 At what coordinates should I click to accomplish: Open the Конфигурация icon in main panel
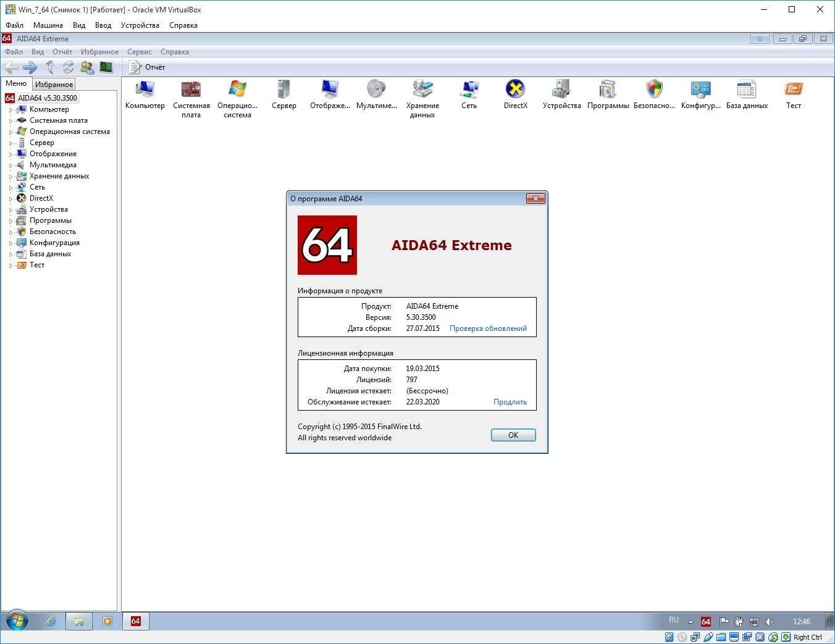pyautogui.click(x=700, y=90)
